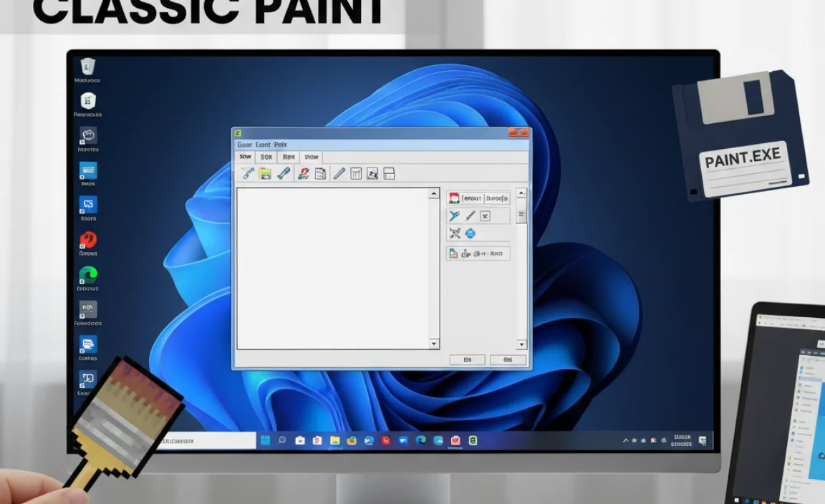825x504 pixels.
Task: Choose the pencil tool on the toolbar
Action: [x=340, y=173]
